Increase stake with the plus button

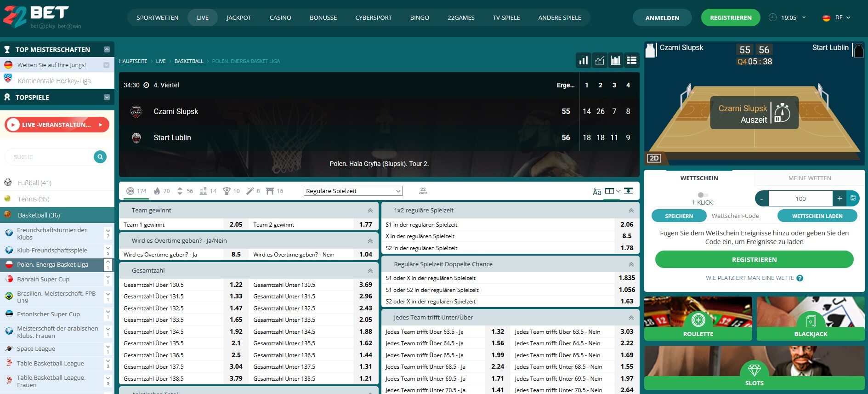point(840,199)
